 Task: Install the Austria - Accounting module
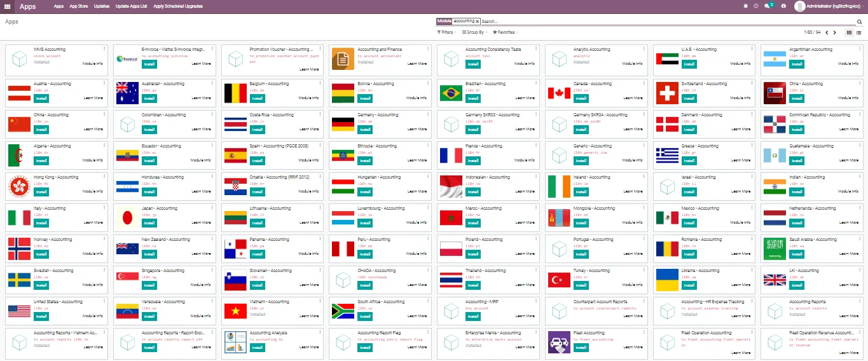pyautogui.click(x=41, y=98)
